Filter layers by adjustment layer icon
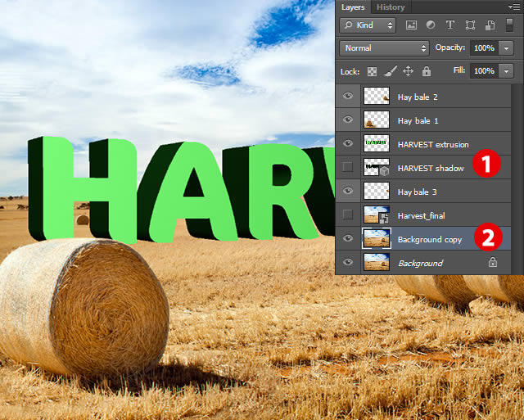The image size is (524, 420). [x=431, y=25]
